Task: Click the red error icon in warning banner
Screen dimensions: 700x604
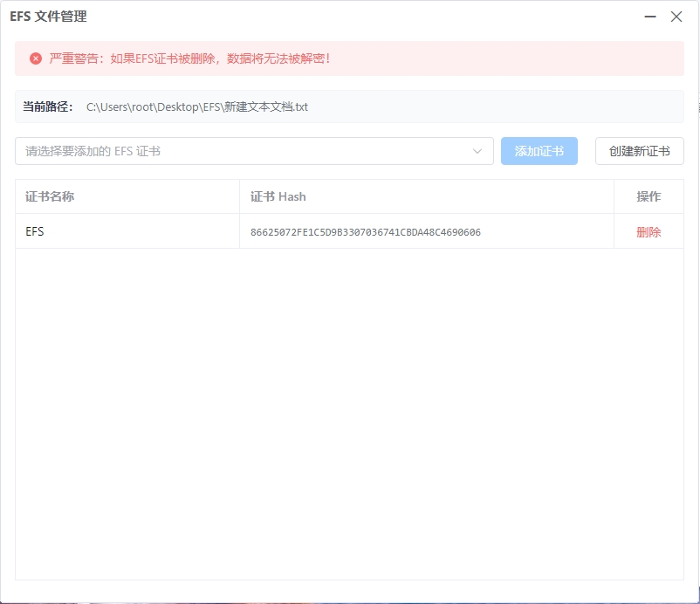Action: click(36, 58)
